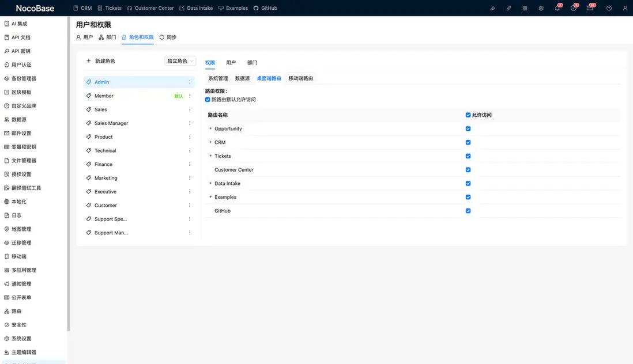Click the 新建角色 button

coord(100,61)
